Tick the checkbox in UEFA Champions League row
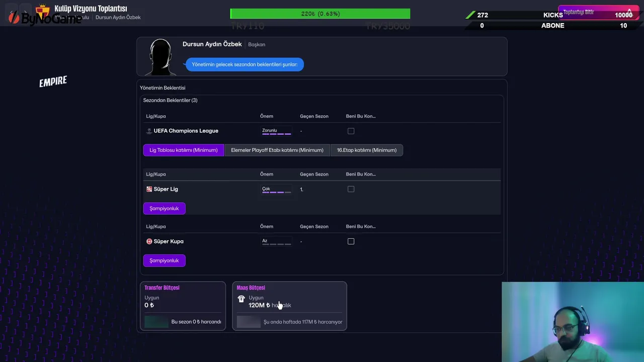644x362 pixels. 351,131
